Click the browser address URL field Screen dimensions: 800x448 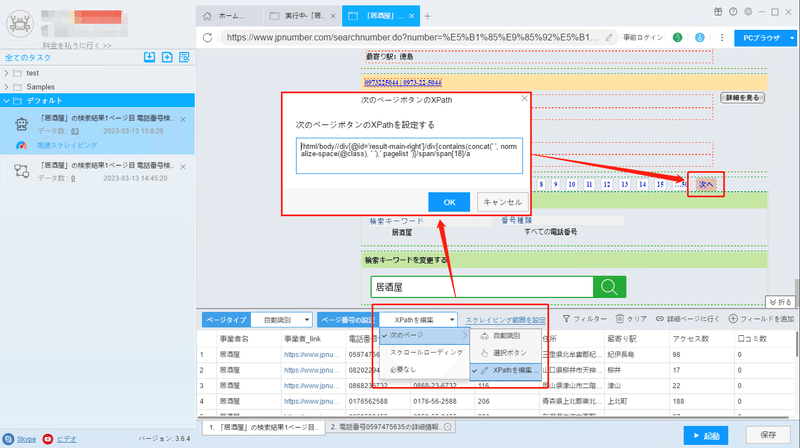(x=412, y=37)
